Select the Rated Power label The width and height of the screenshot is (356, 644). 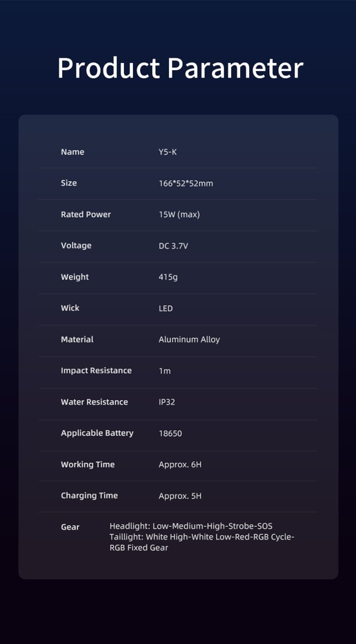pyautogui.click(x=86, y=215)
